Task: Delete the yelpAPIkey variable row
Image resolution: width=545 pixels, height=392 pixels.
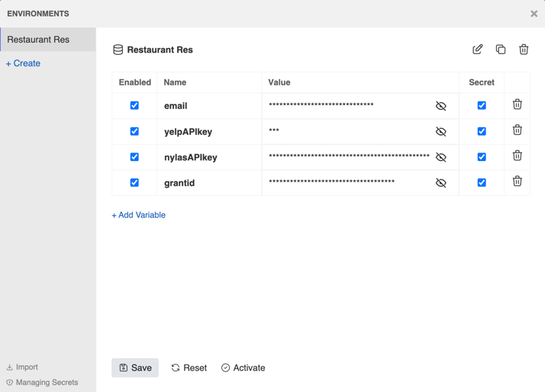Action: click(x=518, y=130)
